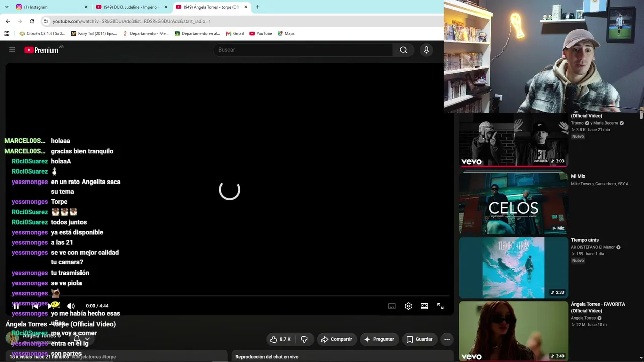Open the Gmail bookmark
The image size is (644, 362).
(x=235, y=34)
